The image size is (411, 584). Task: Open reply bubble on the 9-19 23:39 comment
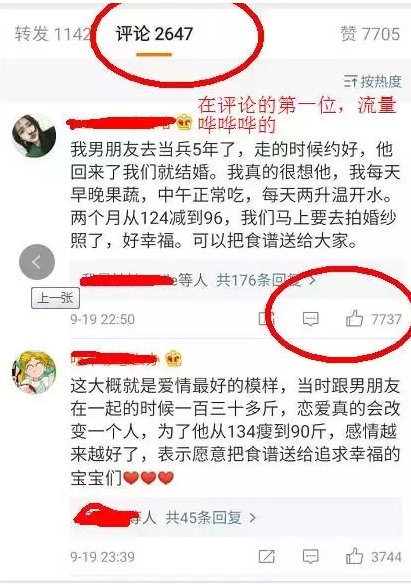click(310, 556)
